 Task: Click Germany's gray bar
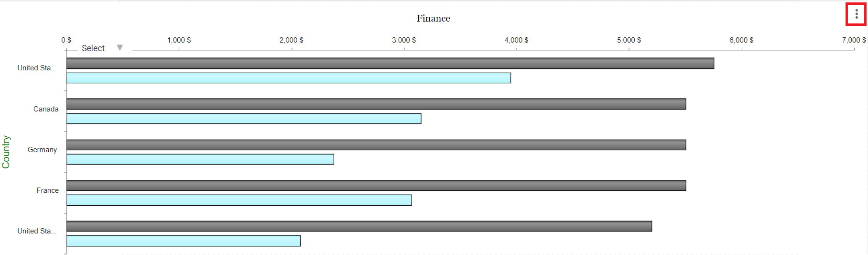(376, 145)
